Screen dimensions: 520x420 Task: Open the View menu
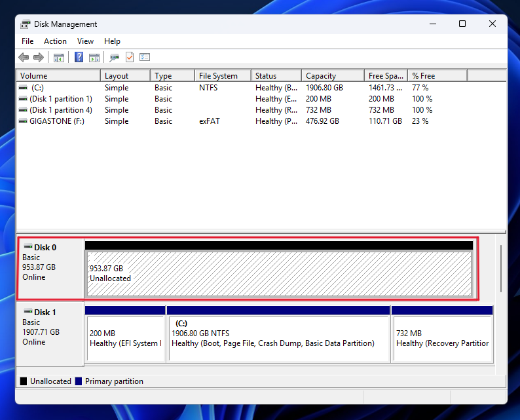click(85, 41)
